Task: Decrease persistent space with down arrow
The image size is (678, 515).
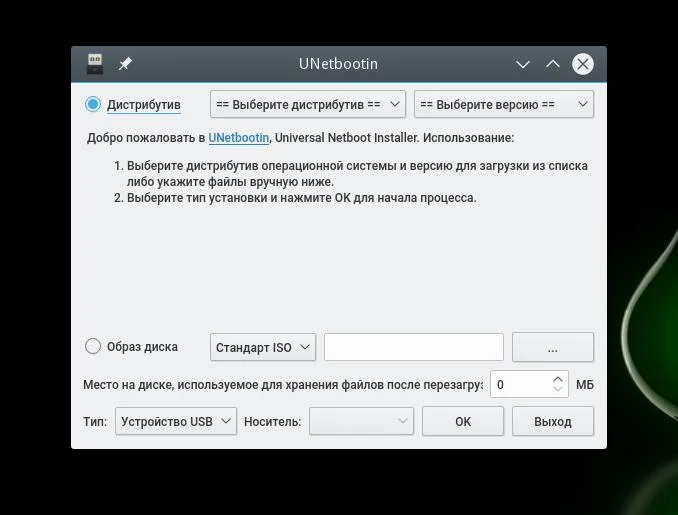Action: (558, 389)
